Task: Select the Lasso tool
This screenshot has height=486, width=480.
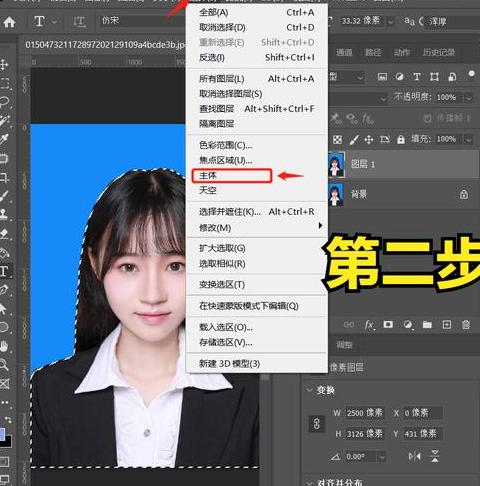Action: click(4, 102)
